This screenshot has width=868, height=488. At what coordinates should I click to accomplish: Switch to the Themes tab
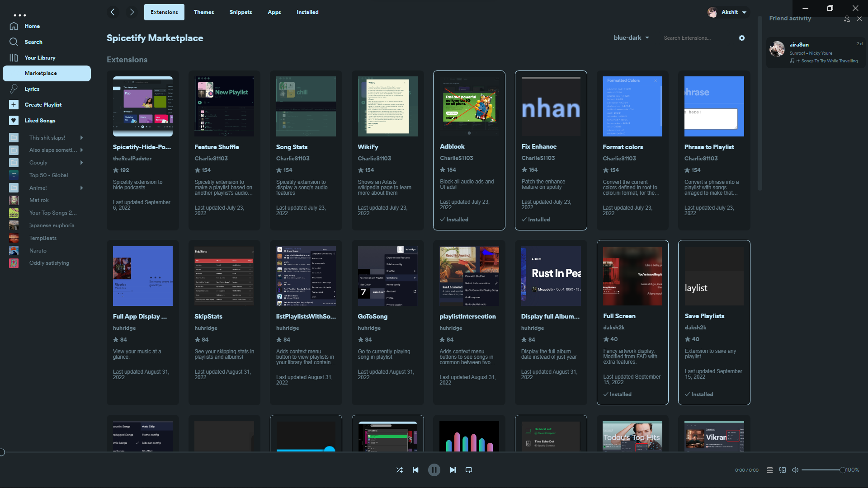204,12
